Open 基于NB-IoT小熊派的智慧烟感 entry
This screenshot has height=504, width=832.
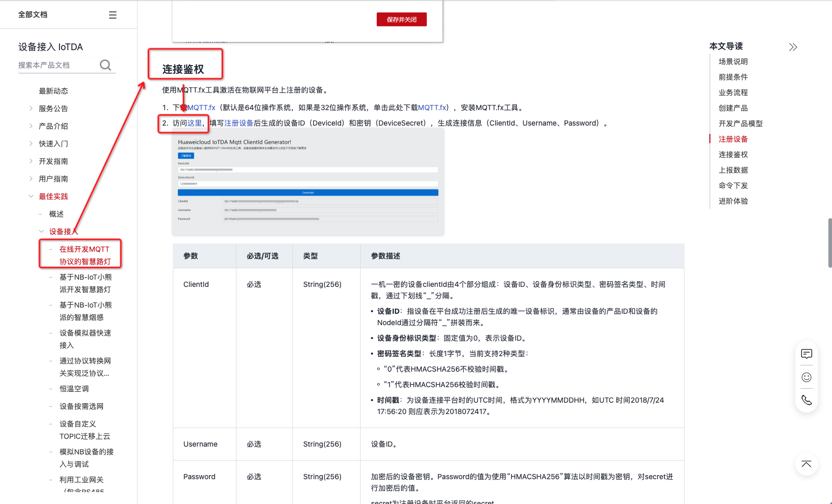(85, 311)
